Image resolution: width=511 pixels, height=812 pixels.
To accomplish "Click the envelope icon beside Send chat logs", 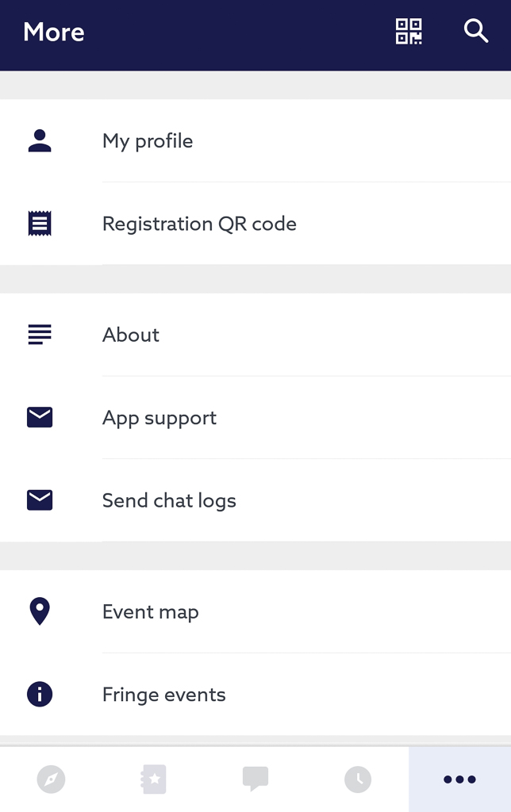I will (x=40, y=500).
